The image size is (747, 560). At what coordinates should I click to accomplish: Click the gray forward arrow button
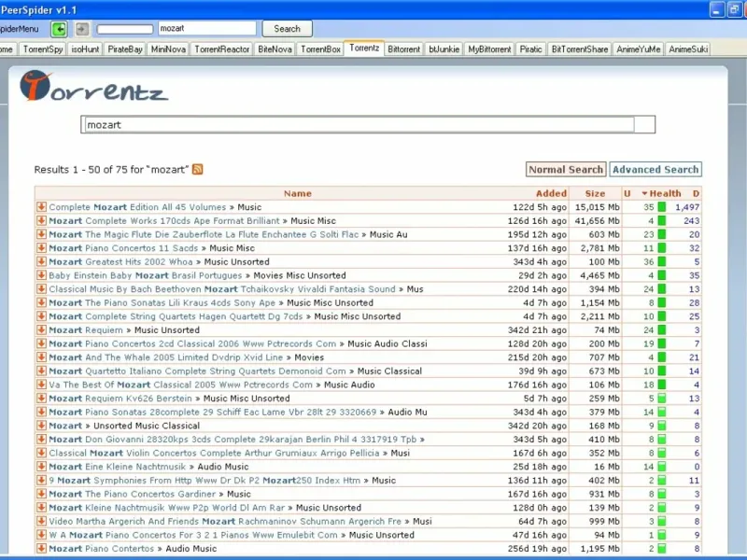pos(82,29)
